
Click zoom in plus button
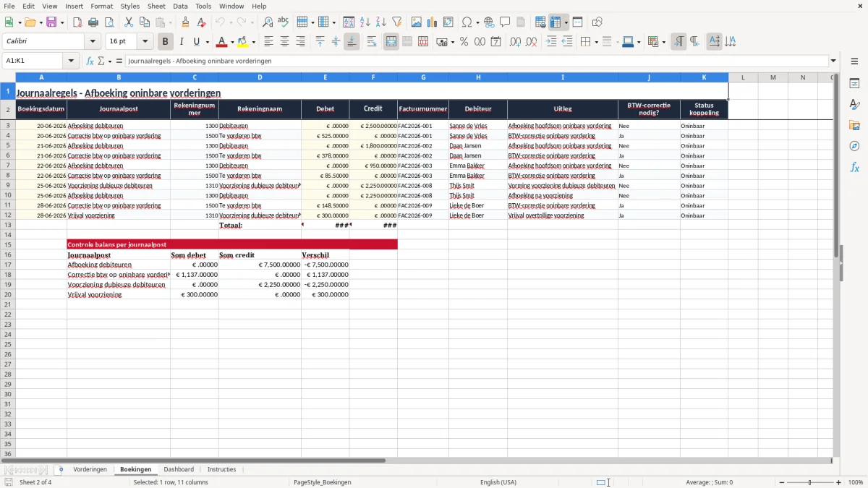click(839, 482)
